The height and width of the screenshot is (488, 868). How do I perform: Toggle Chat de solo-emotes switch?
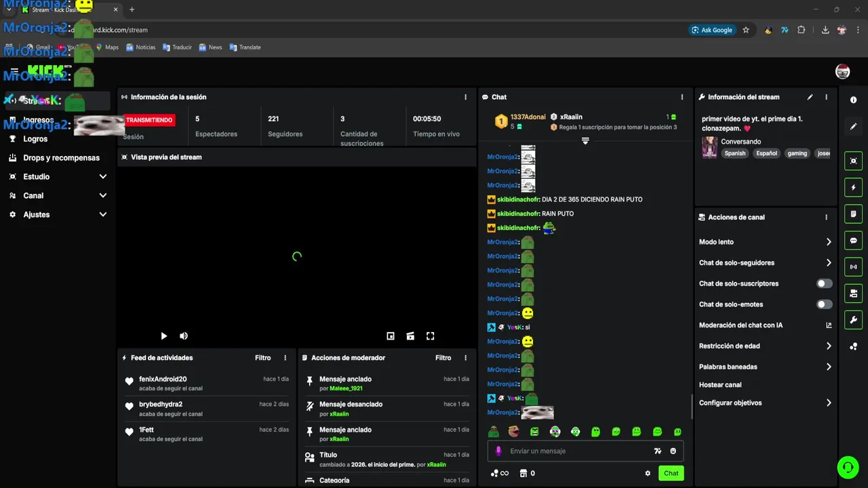click(x=824, y=304)
